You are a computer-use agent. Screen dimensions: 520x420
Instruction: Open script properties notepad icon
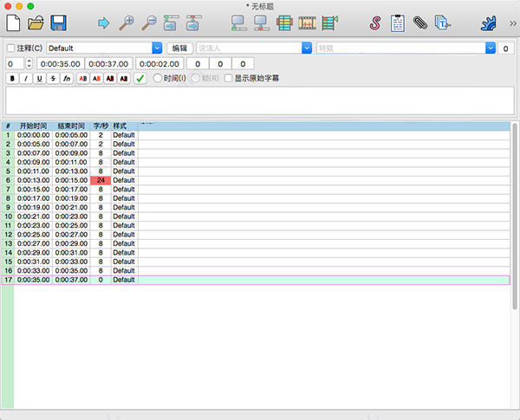tap(398, 23)
